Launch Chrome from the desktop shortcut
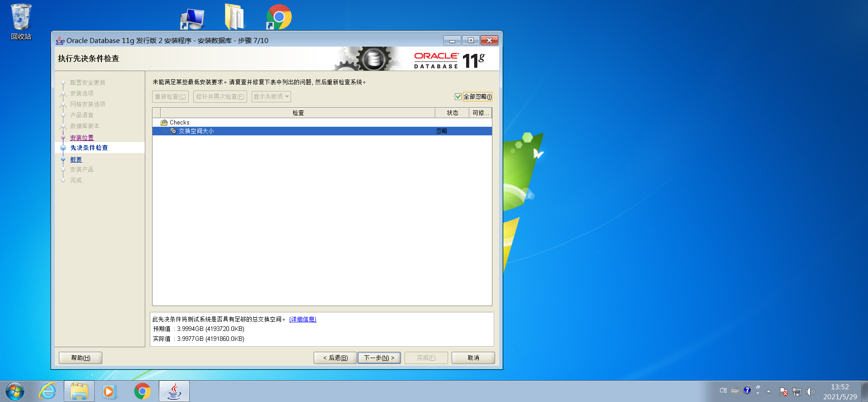 [x=279, y=17]
